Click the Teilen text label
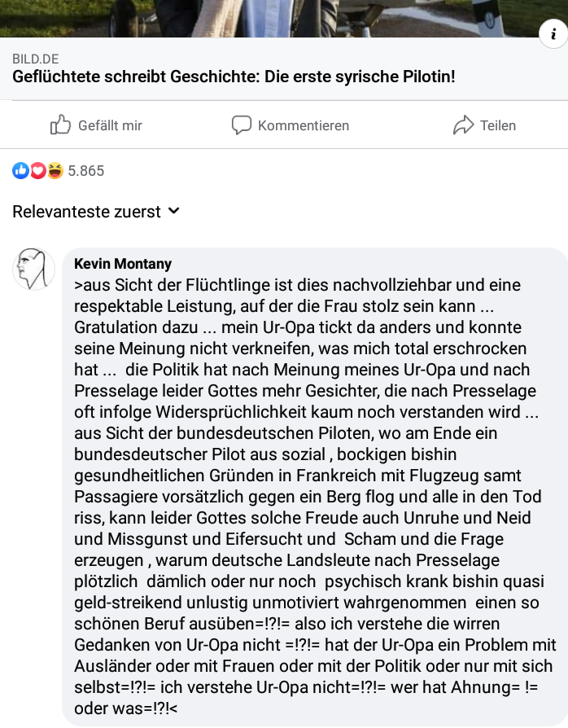The image size is (568, 728). (x=498, y=125)
